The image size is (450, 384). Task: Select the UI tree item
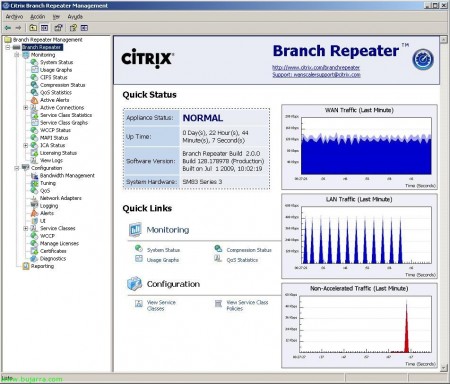[42, 221]
